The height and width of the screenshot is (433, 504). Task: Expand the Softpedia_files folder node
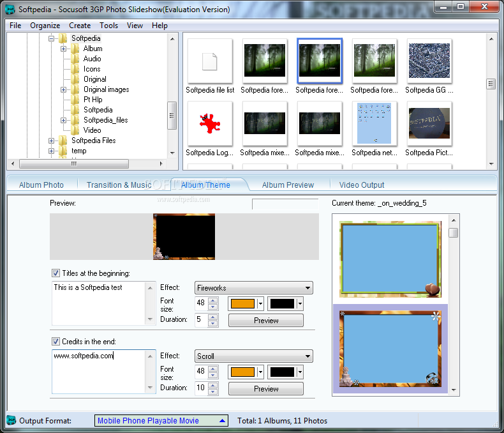point(63,120)
